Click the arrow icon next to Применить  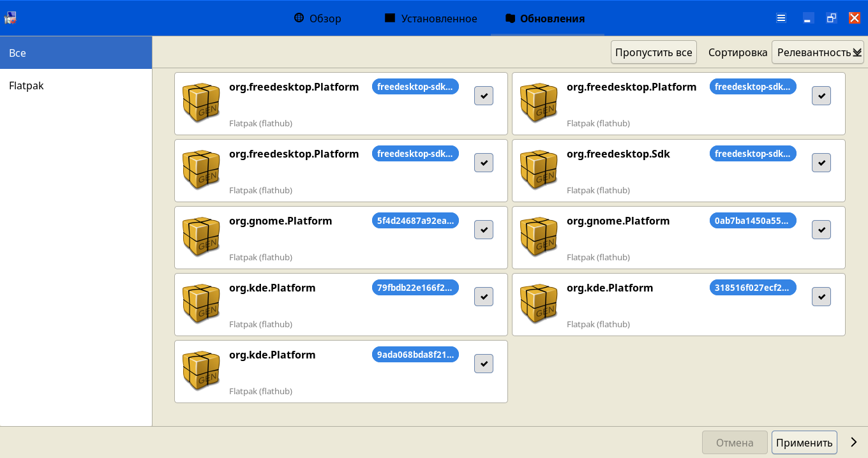tap(854, 442)
